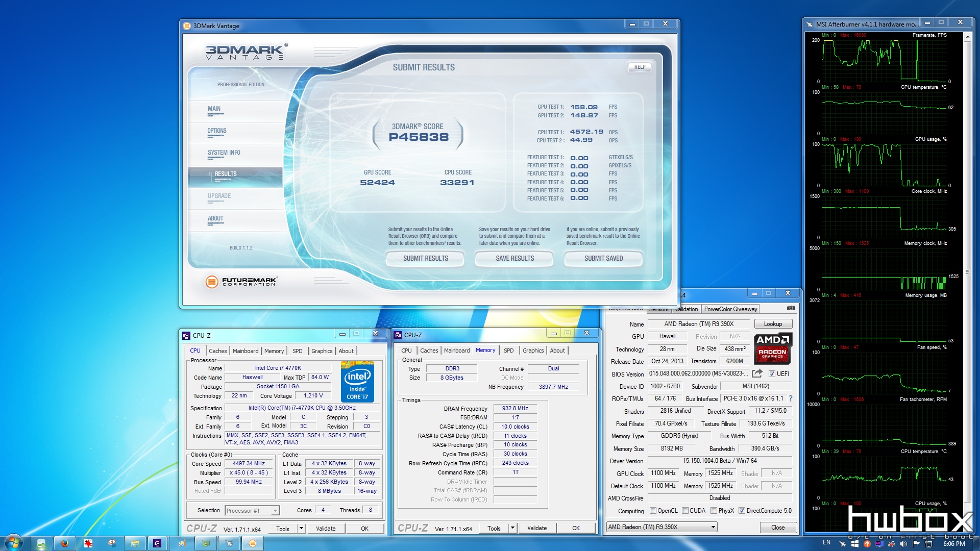The height and width of the screenshot is (551, 980).
Task: Switch to GPU-Z via its taskbar icon
Action: point(206,543)
